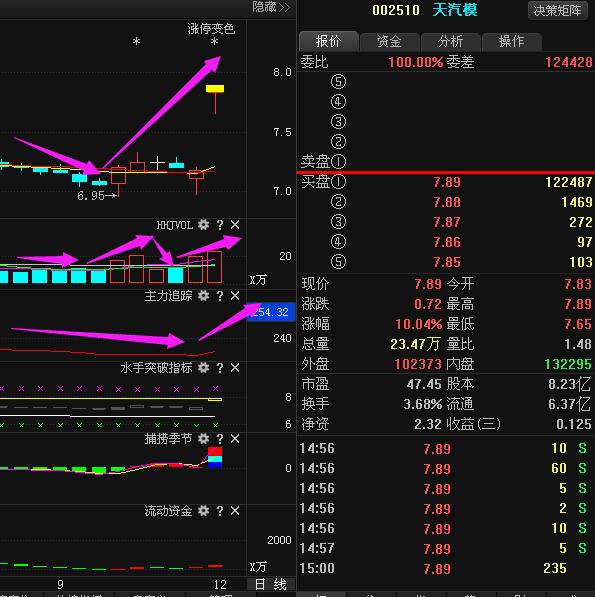Switch to the 资金 tab
This screenshot has height=597, width=595.
tap(389, 41)
